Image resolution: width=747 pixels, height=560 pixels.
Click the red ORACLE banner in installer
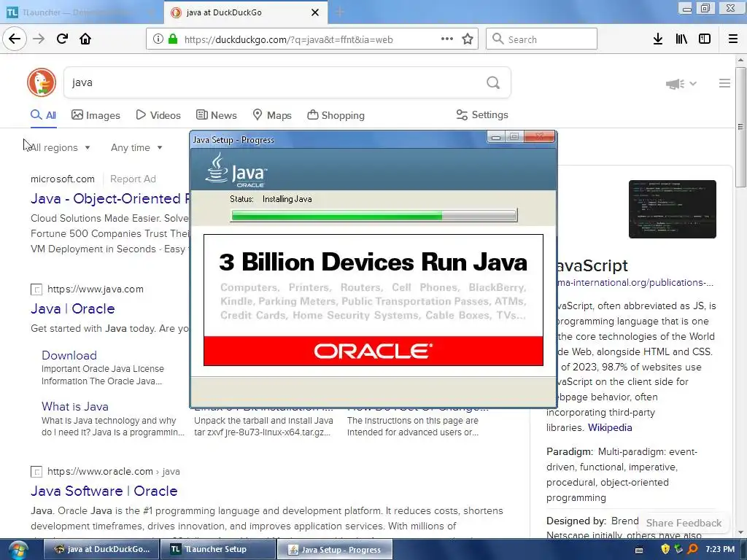(373, 351)
